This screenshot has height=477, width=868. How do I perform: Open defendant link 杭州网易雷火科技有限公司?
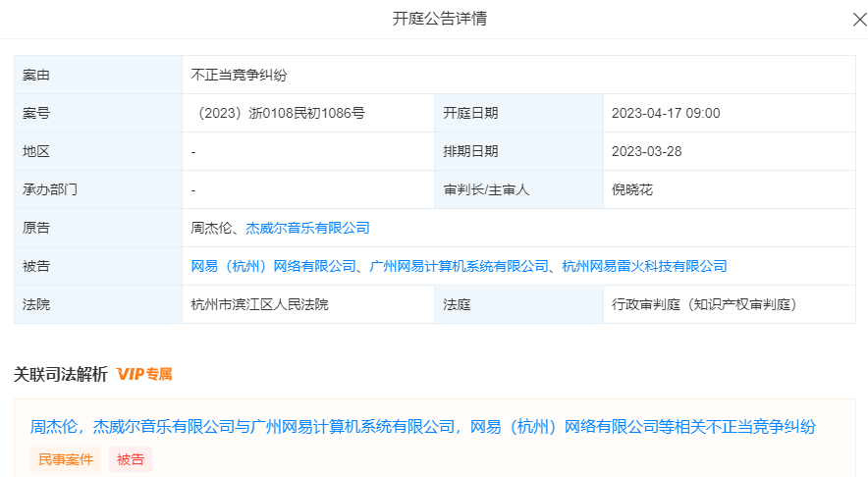click(x=644, y=266)
